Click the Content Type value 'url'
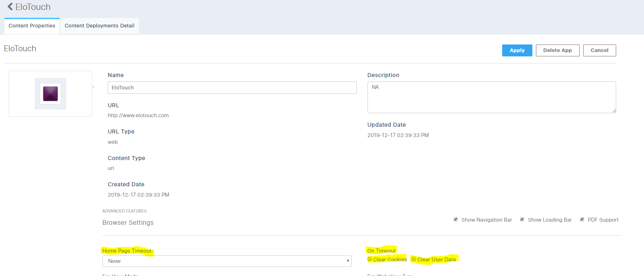 (111, 168)
